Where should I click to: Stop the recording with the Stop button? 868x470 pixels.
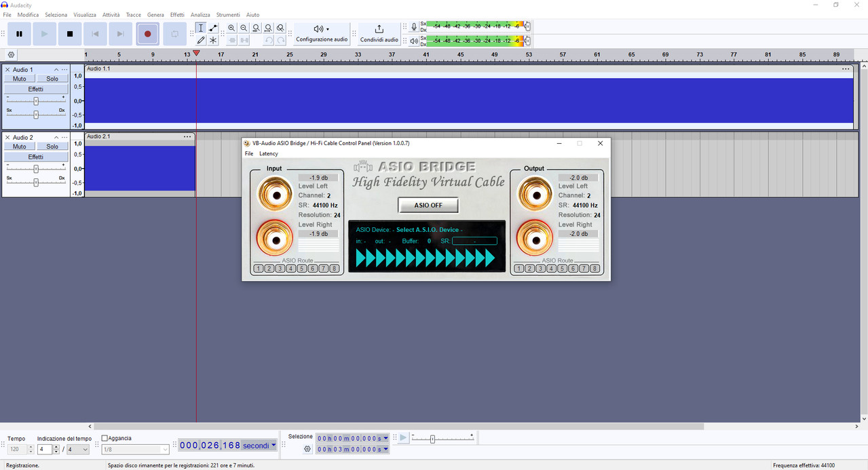(70, 34)
